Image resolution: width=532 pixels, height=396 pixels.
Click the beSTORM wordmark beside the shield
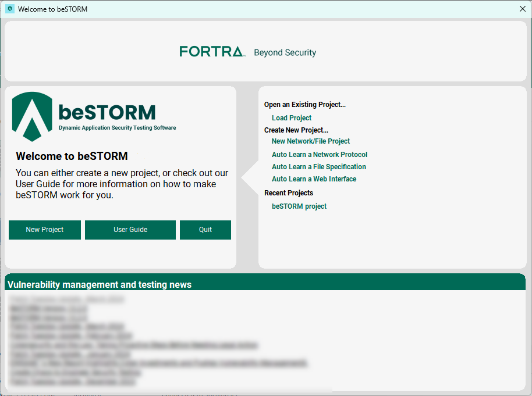coord(107,112)
